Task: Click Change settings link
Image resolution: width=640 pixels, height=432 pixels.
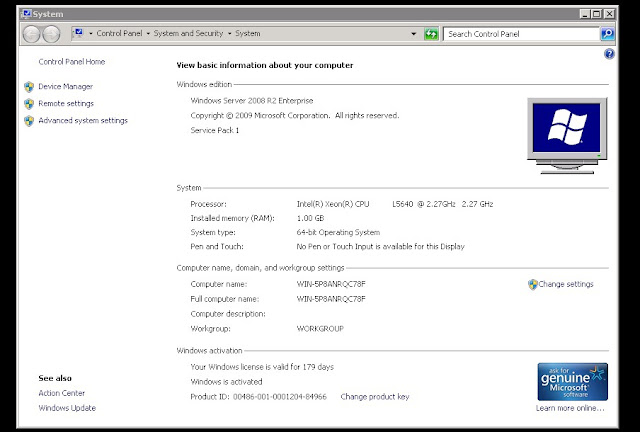Action: 566,284
